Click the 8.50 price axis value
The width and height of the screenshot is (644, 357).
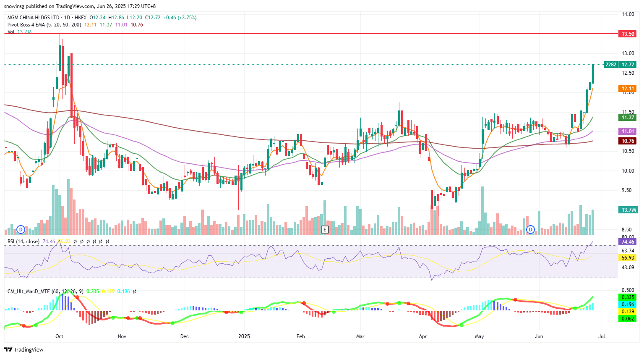point(628,230)
